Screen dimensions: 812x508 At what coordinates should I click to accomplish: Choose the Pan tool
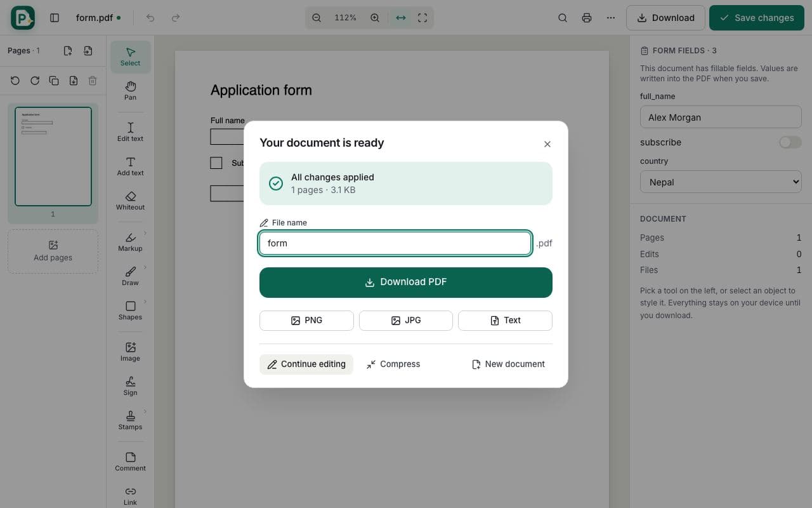[x=130, y=91]
